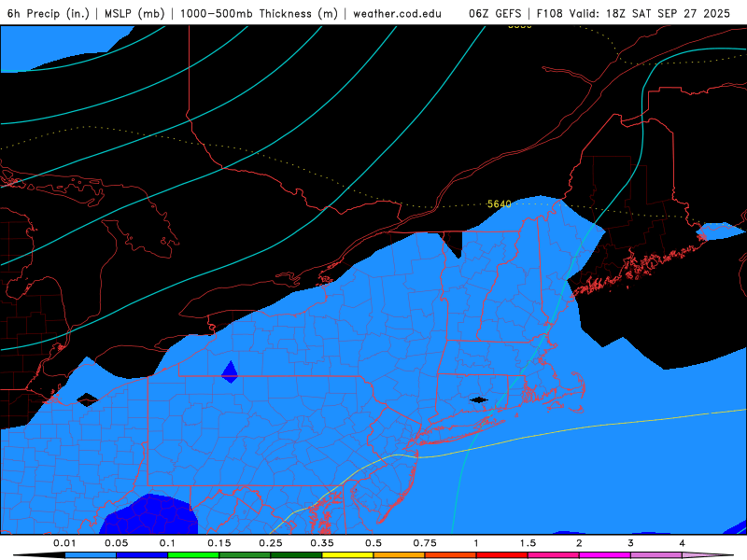The width and height of the screenshot is (747, 560).
Task: Click the medium green 0.15 legend swatch
Action: click(x=245, y=555)
